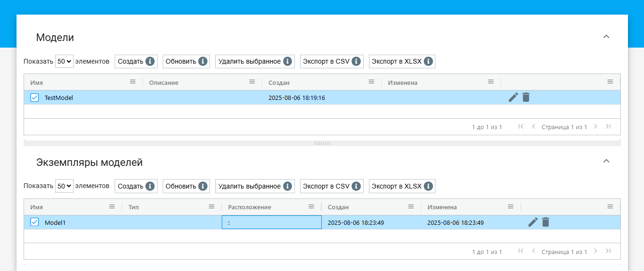Click the pencil edit icon for TestModel
The image size is (644, 271).
[x=513, y=98]
